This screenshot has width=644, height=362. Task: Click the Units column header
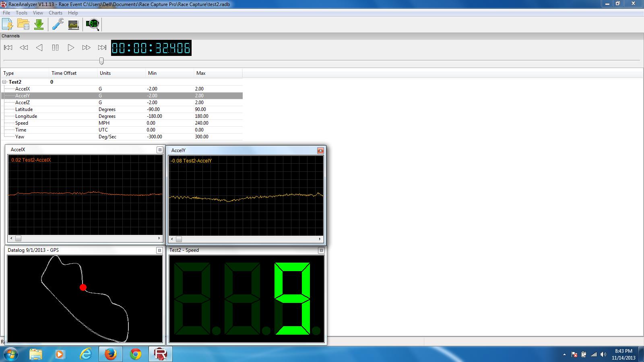tap(105, 73)
